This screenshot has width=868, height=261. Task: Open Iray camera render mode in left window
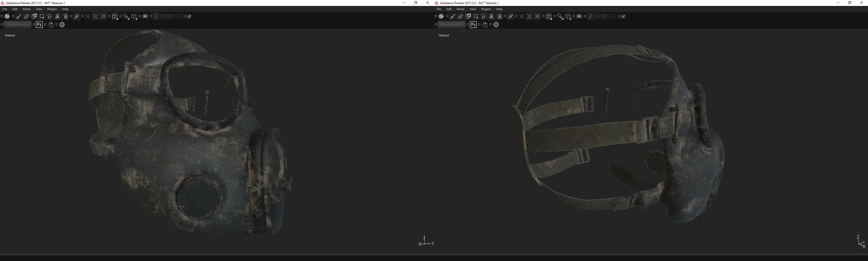pos(145,16)
